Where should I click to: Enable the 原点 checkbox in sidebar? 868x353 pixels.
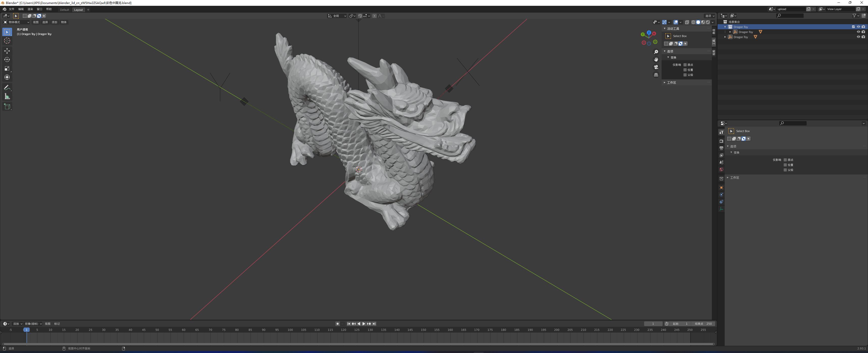685,65
